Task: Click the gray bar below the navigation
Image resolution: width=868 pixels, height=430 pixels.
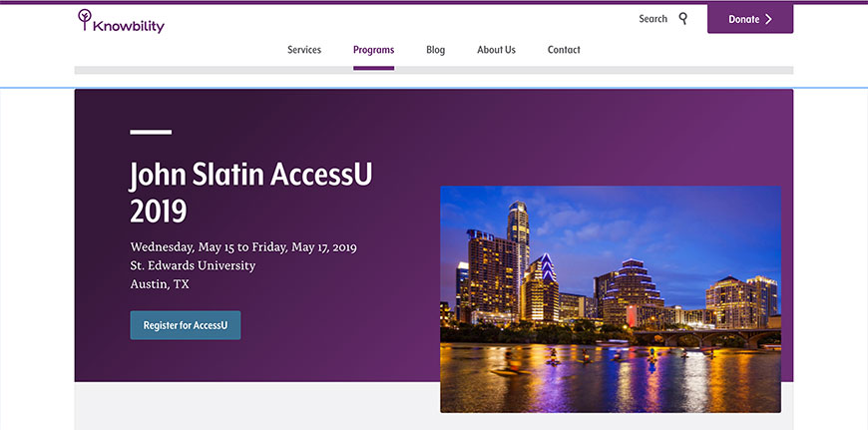Action: tap(434, 71)
